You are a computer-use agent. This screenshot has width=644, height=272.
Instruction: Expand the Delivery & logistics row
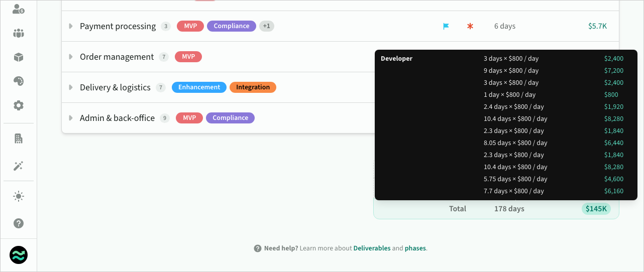coord(71,87)
